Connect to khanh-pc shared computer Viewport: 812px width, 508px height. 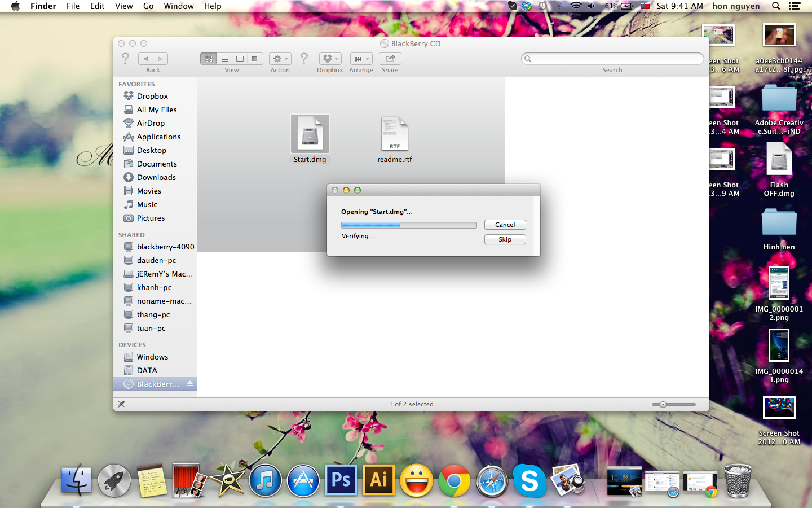(155, 287)
